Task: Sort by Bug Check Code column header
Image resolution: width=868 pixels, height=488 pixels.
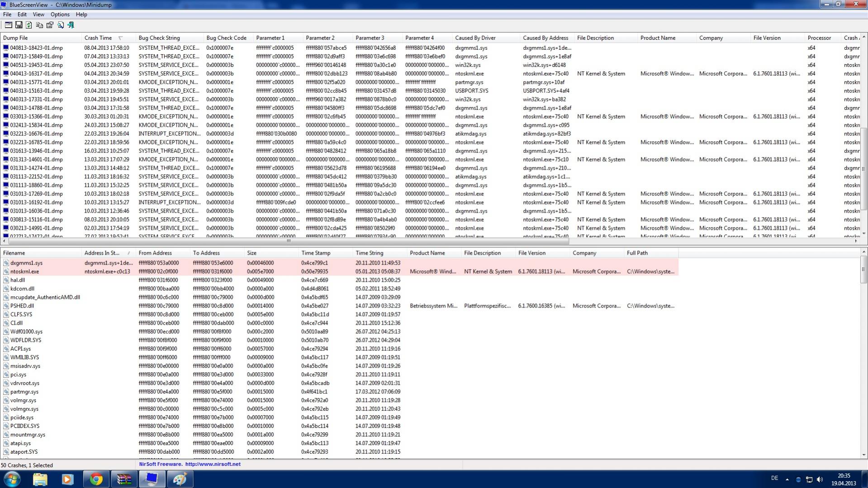Action: coord(228,38)
